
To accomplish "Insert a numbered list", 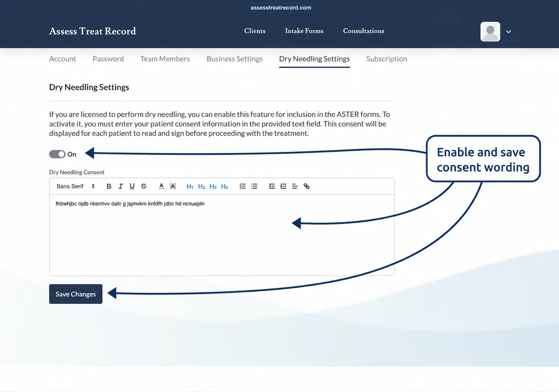I will pyautogui.click(x=243, y=186).
